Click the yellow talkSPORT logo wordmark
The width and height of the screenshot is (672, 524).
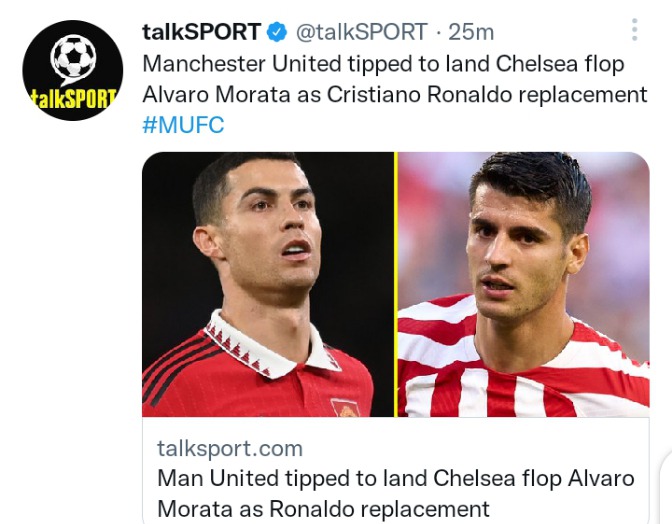click(x=73, y=99)
